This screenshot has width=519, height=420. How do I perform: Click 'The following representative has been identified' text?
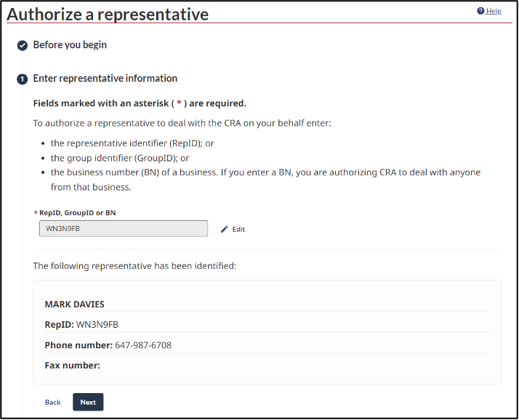134,266
